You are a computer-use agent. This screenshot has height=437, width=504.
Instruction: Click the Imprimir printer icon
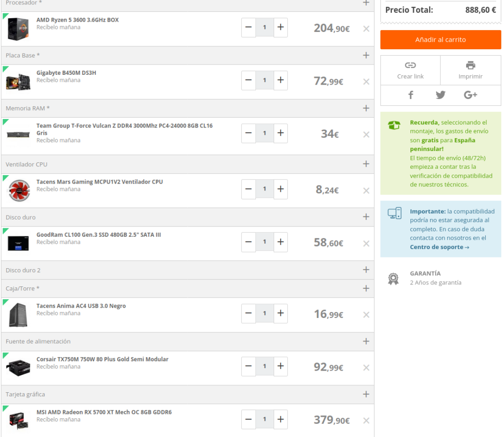pos(471,65)
